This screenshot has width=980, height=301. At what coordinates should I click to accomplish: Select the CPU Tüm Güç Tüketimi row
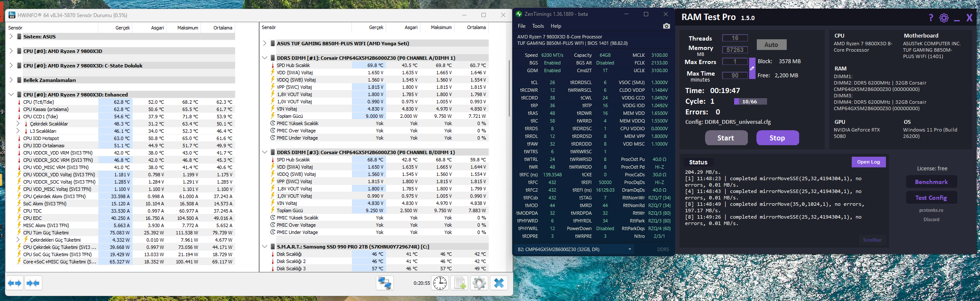pyautogui.click(x=126, y=233)
